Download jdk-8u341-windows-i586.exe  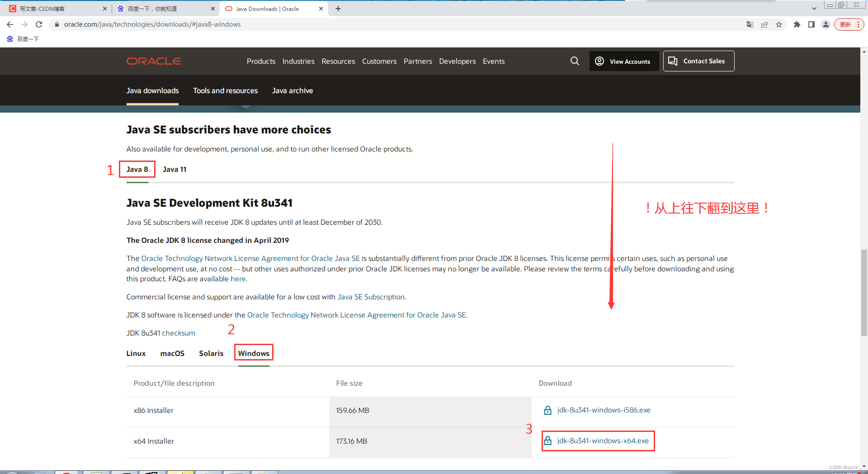604,410
